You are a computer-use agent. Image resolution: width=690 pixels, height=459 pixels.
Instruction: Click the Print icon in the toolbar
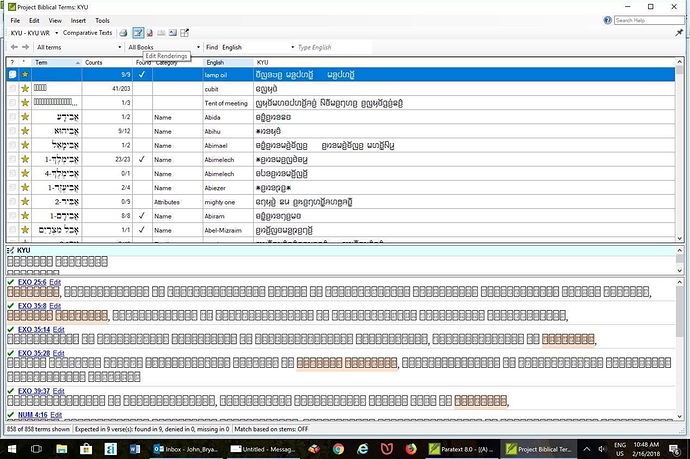(124, 33)
